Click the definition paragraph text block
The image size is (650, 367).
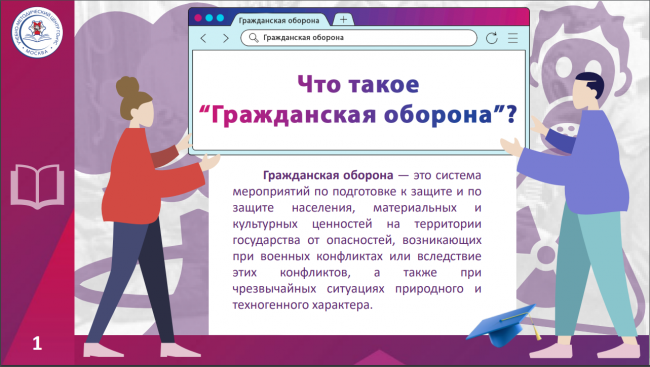tap(357, 240)
